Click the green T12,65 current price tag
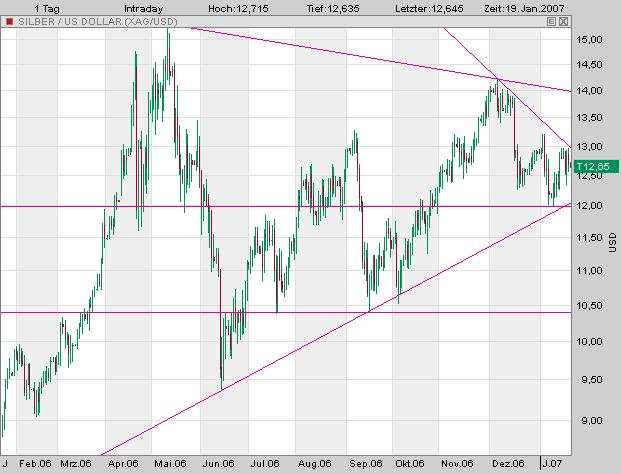This screenshot has width=621, height=474. point(596,166)
